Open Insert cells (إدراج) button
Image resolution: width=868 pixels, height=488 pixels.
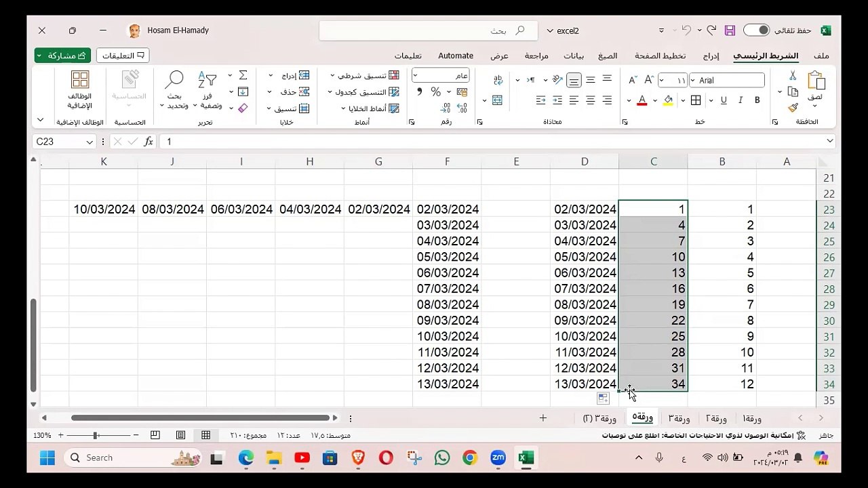[x=290, y=75]
